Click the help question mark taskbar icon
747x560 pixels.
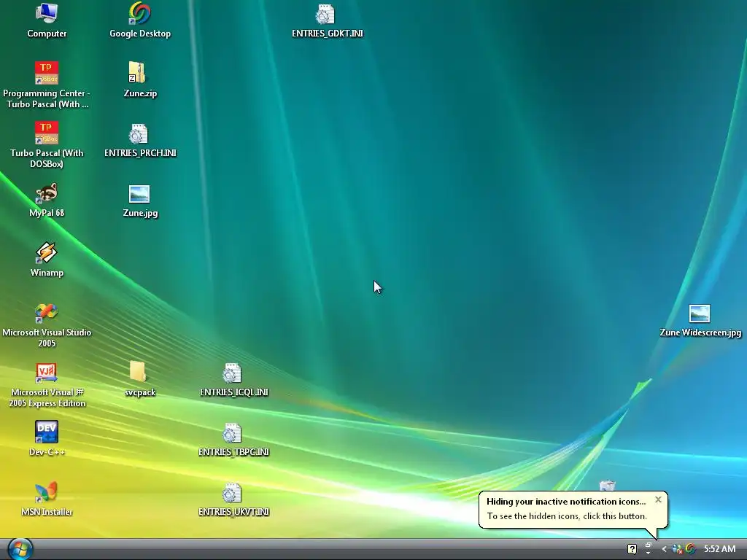(632, 549)
